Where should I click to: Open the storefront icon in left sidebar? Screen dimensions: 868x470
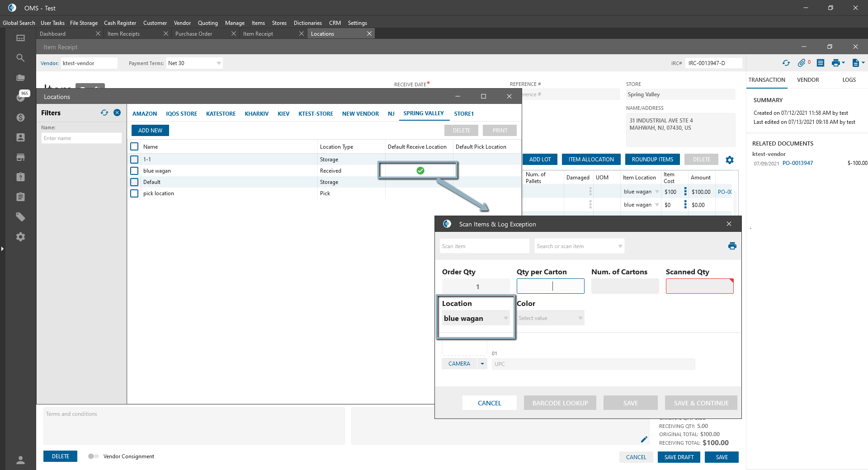[20, 157]
